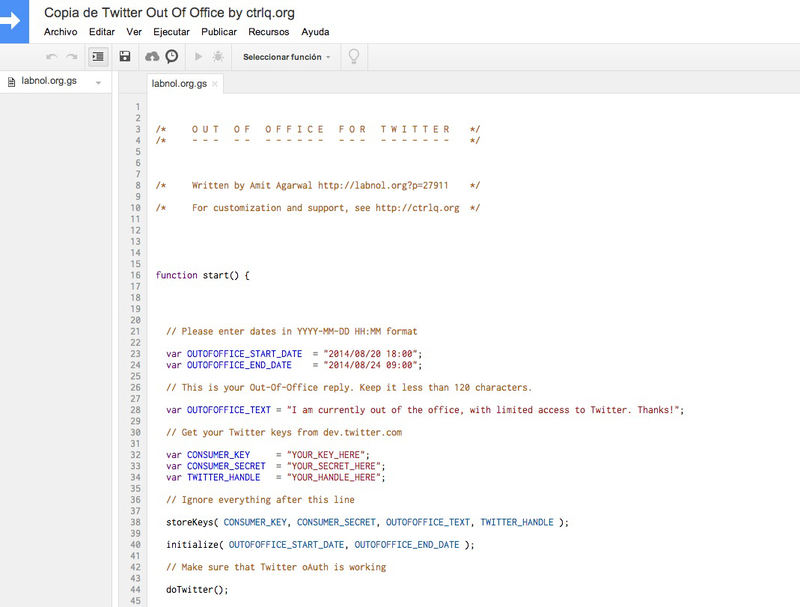Image resolution: width=800 pixels, height=607 pixels.
Task: Click the "YOUR_KEY_HERE" string
Action: pos(326,455)
